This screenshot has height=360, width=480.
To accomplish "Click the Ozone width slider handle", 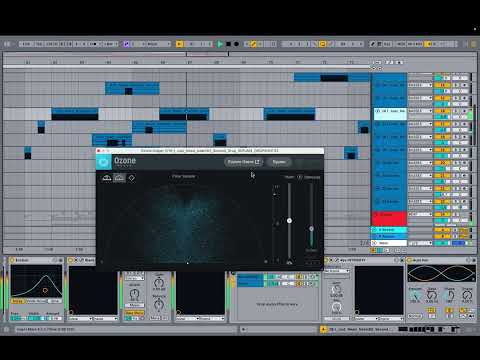I will tap(289, 221).
